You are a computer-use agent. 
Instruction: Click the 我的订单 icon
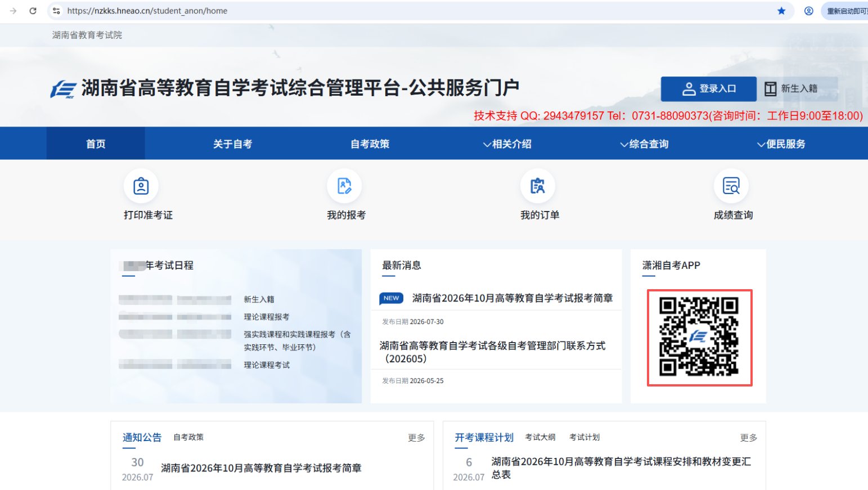[x=538, y=186]
